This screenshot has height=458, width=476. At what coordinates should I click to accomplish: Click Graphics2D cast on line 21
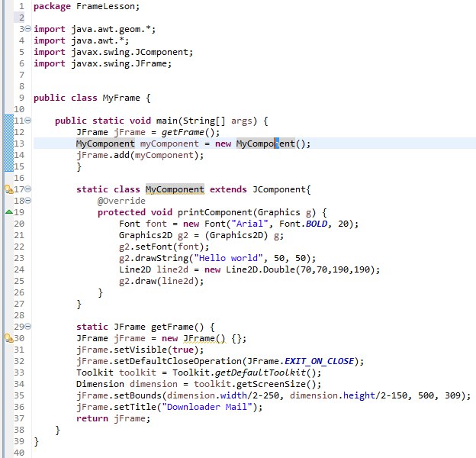tap(236, 235)
